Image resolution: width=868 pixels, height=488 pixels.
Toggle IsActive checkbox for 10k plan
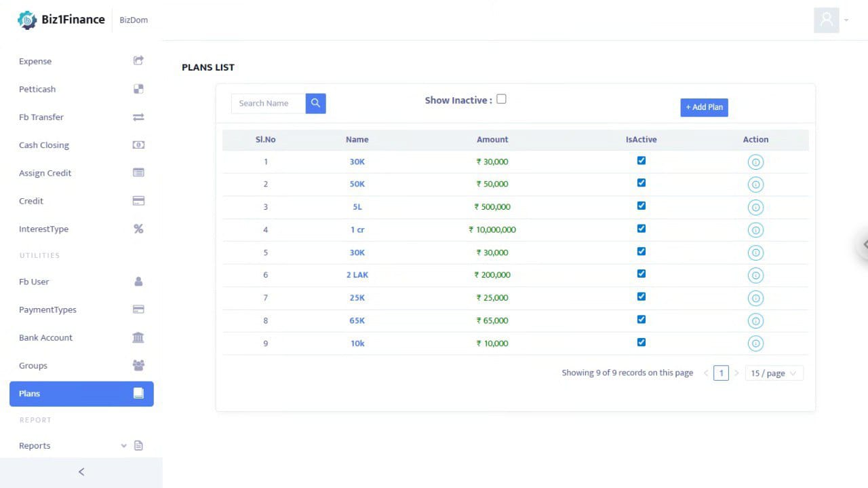click(642, 342)
